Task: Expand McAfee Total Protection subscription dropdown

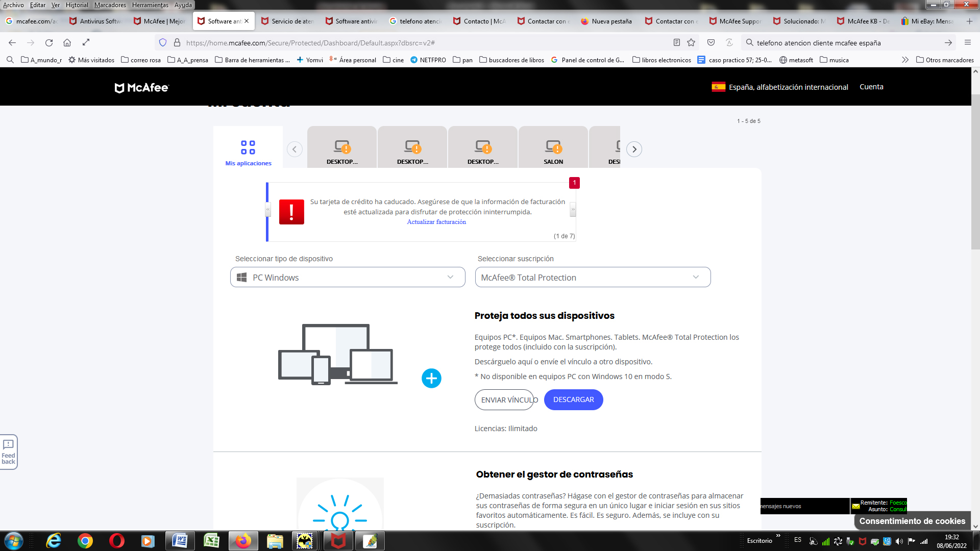Action: tap(593, 278)
